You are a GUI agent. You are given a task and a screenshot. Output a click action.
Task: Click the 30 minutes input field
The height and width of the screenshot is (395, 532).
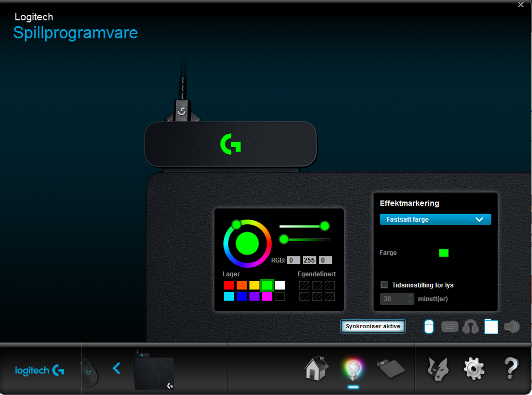(394, 299)
